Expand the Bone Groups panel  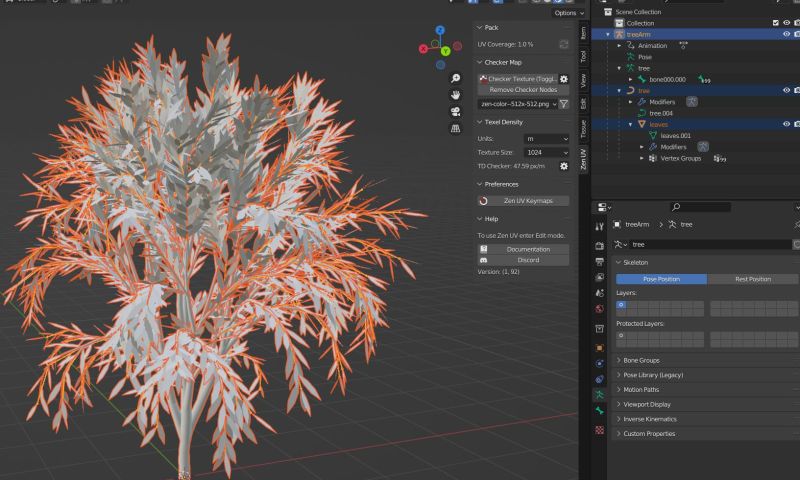[x=641, y=360]
